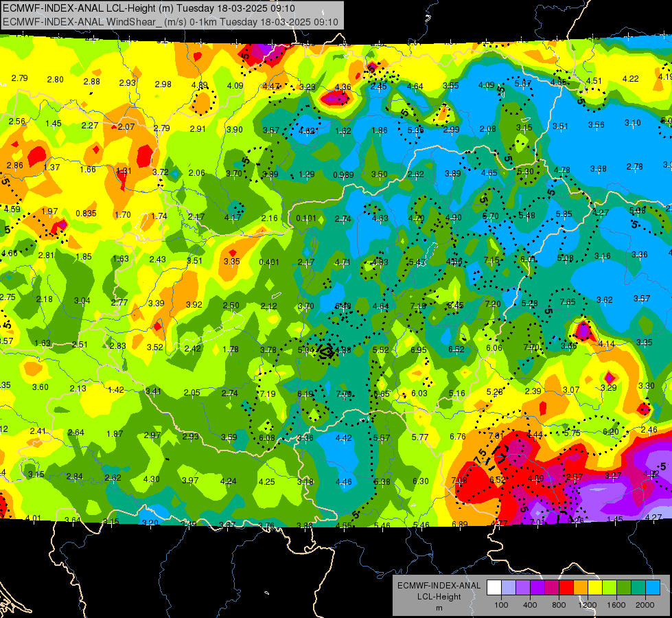Click the wind shear value 7.19
Screen dimensions: 672x618
coord(268,393)
